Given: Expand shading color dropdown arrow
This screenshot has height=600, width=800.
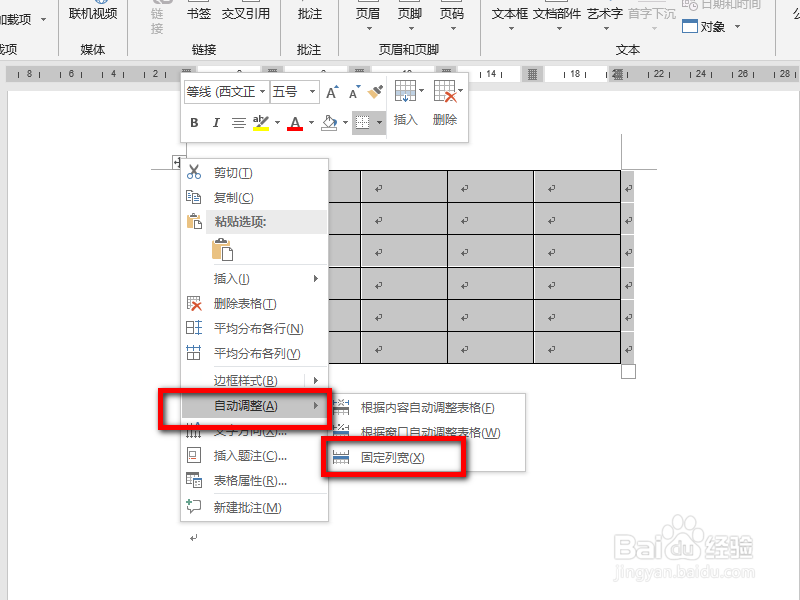Looking at the screenshot, I should pos(345,122).
